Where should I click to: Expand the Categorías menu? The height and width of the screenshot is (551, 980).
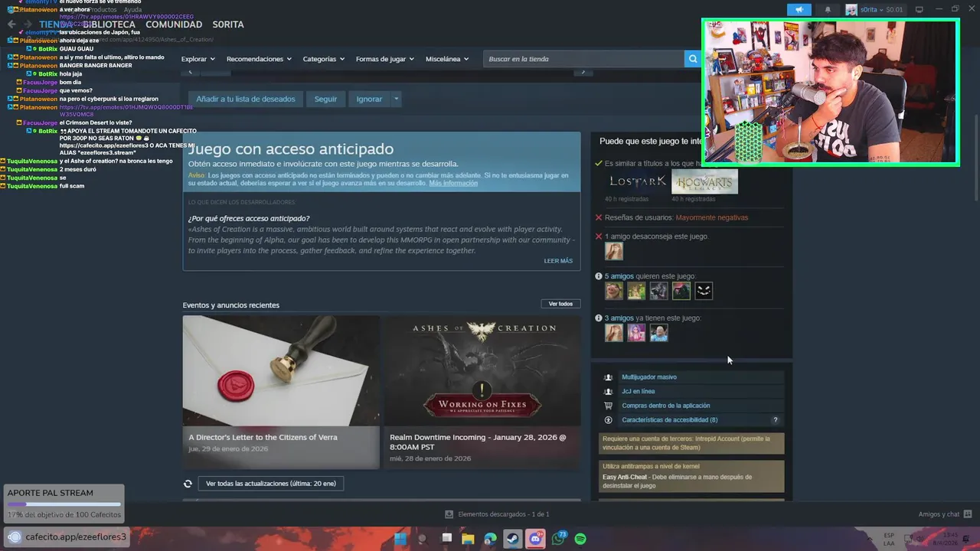(323, 59)
